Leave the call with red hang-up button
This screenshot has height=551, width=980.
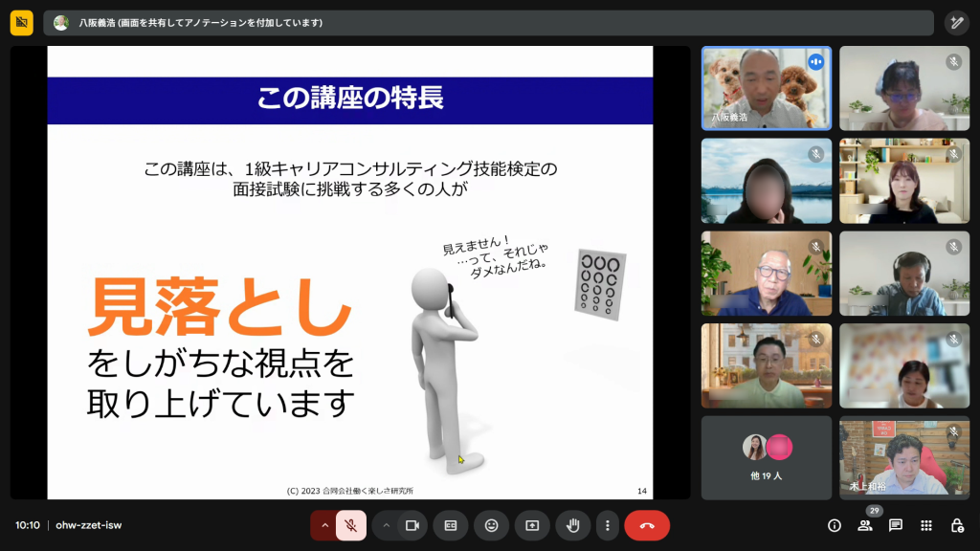647,525
